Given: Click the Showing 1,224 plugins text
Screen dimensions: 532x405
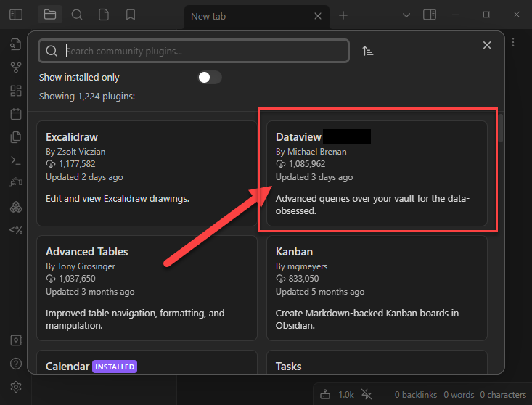Looking at the screenshot, I should point(87,97).
